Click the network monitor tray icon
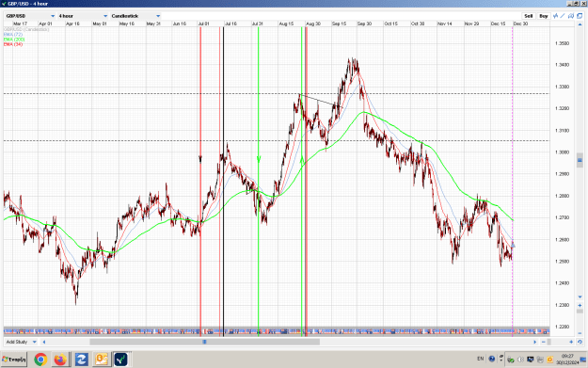The width and height of the screenshot is (588, 368). point(531,360)
